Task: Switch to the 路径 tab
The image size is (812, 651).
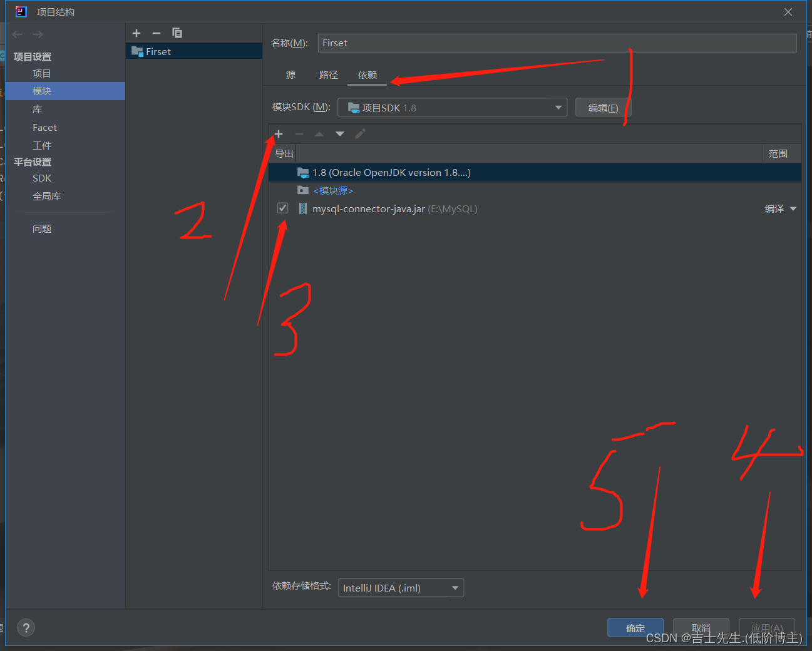Action: [329, 75]
